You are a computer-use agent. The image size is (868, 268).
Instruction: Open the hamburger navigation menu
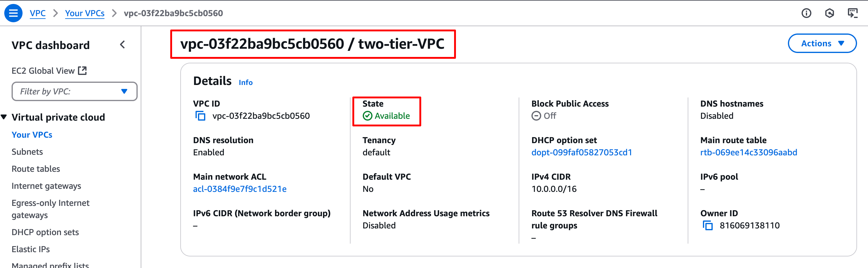tap(13, 13)
